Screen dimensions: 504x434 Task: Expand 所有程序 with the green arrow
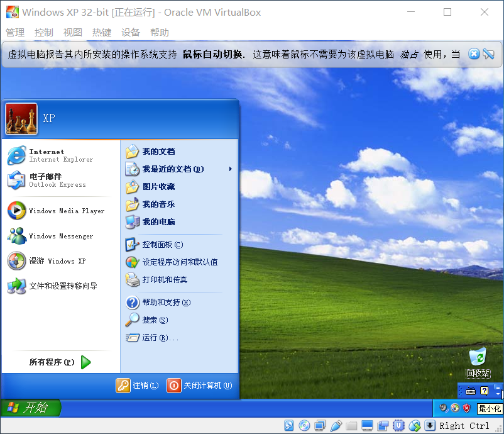pos(86,362)
